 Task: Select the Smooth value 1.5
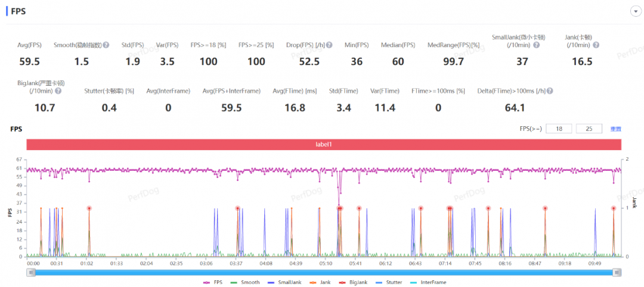[x=81, y=62]
